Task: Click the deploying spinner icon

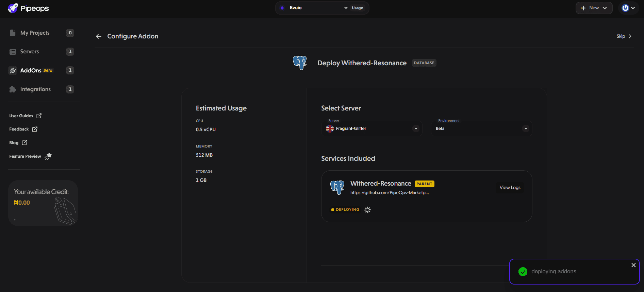Action: coord(367,210)
